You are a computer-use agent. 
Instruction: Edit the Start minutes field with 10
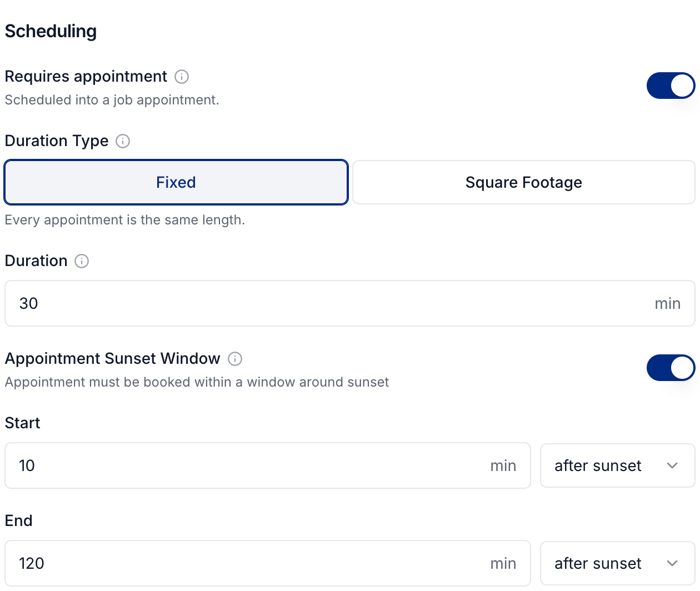[x=268, y=465]
